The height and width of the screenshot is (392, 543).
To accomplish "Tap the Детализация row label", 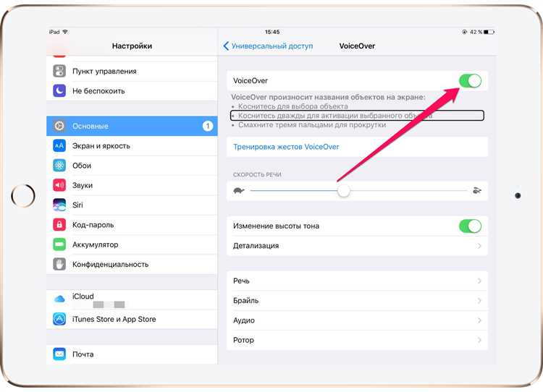I will pyautogui.click(x=256, y=246).
